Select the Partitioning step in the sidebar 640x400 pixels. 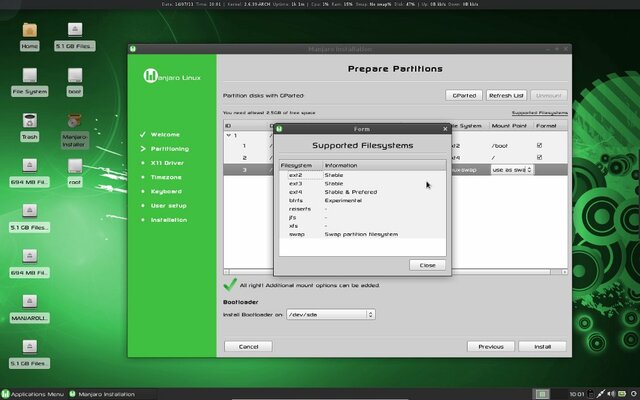(x=169, y=149)
